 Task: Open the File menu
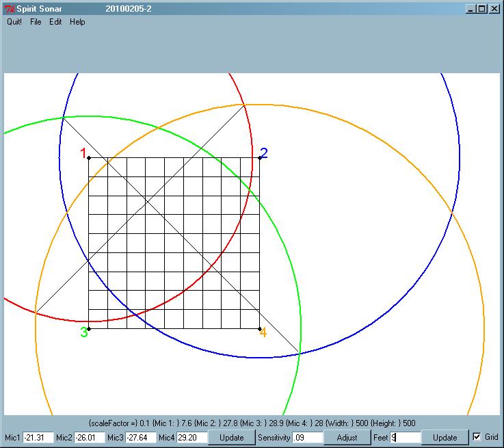point(36,22)
